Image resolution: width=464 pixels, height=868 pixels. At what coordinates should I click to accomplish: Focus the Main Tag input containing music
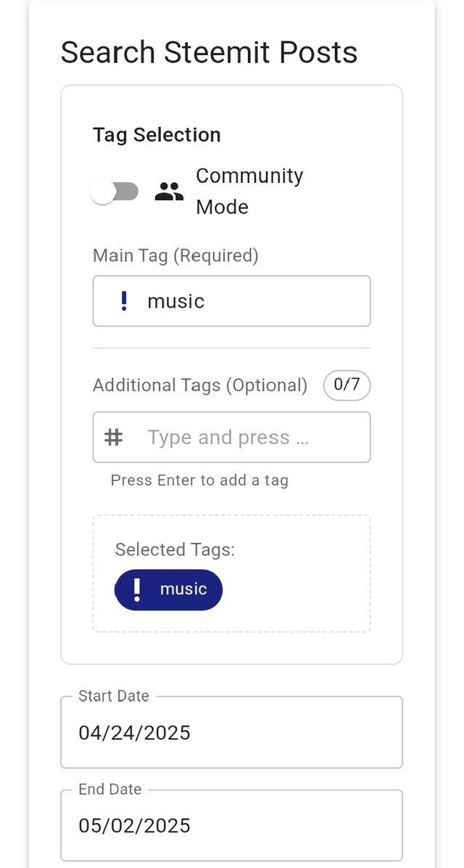[x=231, y=301]
